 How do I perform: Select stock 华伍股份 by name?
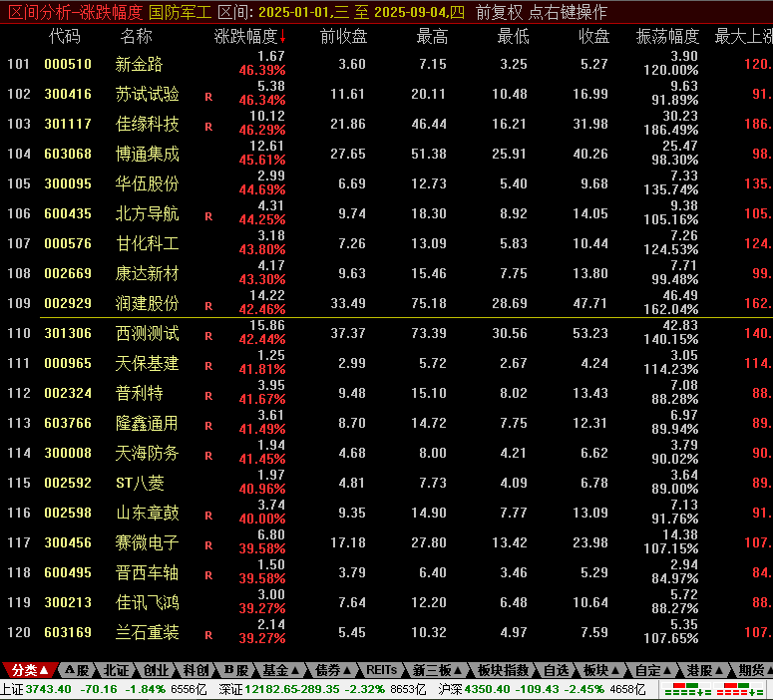pyautogui.click(x=147, y=183)
